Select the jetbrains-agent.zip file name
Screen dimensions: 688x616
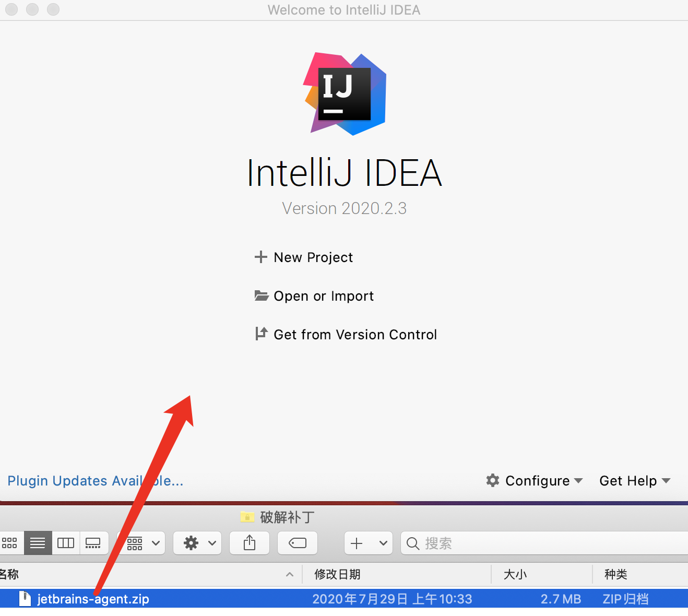93,599
